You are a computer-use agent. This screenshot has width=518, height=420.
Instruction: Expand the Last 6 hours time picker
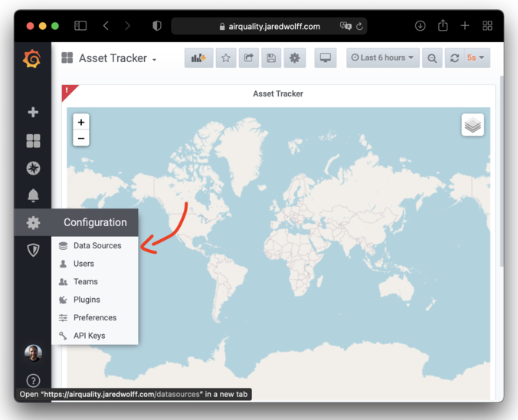click(x=382, y=58)
